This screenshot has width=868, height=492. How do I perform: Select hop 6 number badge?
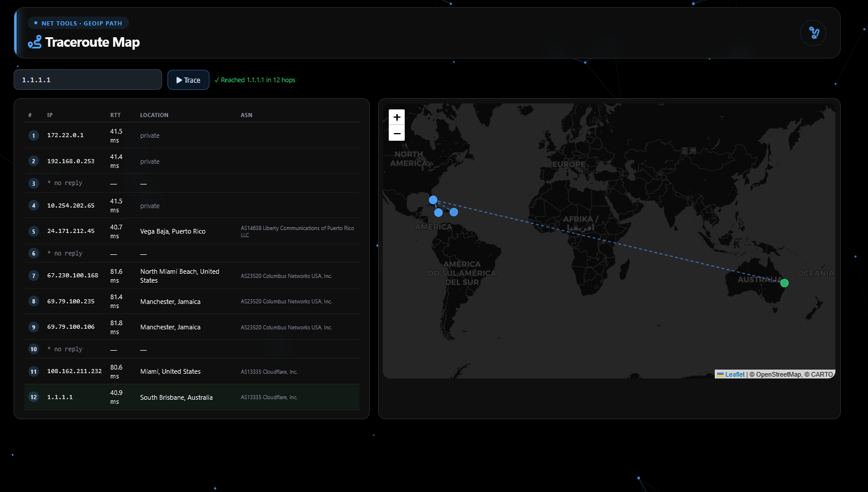click(x=34, y=253)
